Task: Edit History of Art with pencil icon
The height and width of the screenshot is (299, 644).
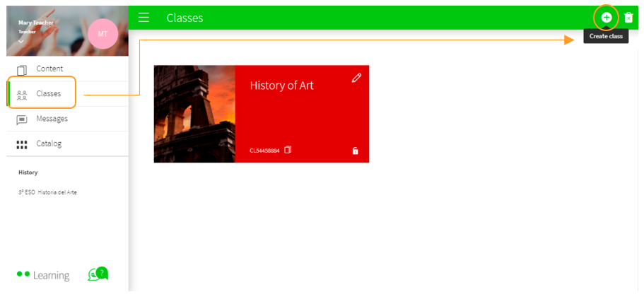Action: (356, 78)
